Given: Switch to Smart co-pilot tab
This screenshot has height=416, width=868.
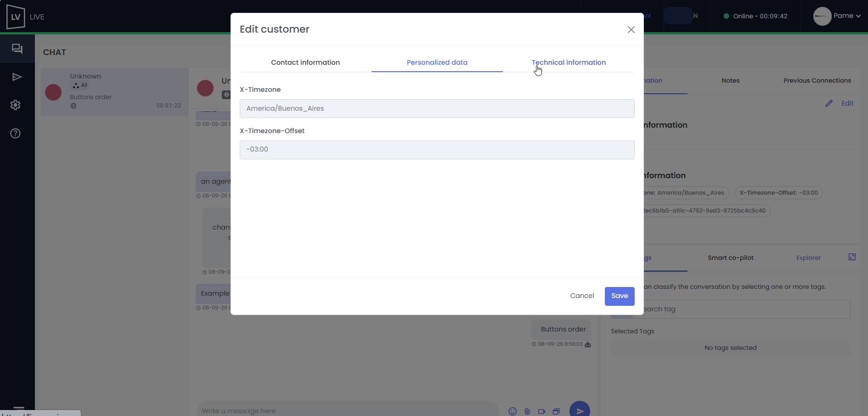Looking at the screenshot, I should (730, 258).
